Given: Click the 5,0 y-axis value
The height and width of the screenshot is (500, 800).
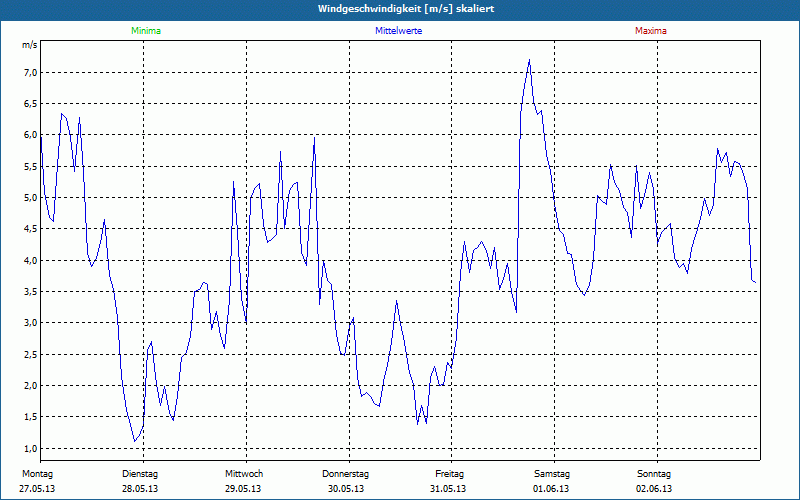Looking at the screenshot, I should (31, 197).
